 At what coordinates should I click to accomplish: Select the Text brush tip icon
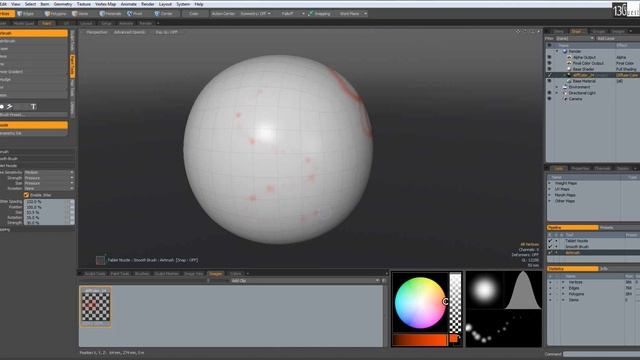pos(33,107)
